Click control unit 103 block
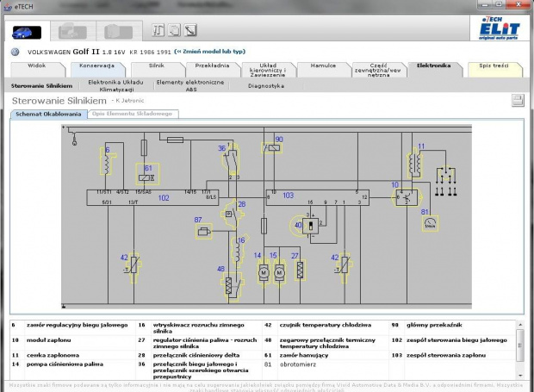The image size is (534, 392). [317, 197]
